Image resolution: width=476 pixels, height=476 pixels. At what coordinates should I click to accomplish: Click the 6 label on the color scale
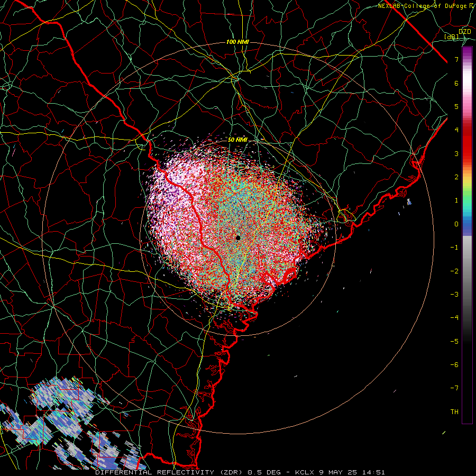tap(456, 83)
